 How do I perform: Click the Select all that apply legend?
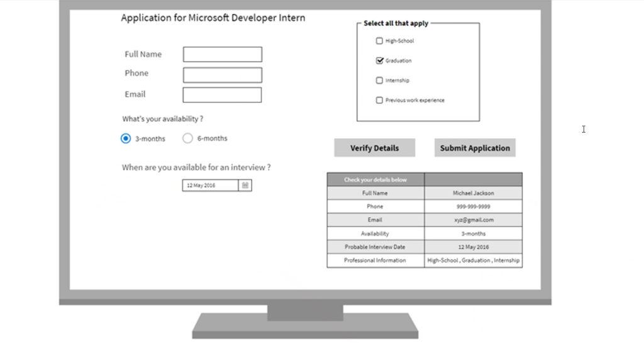pos(396,23)
